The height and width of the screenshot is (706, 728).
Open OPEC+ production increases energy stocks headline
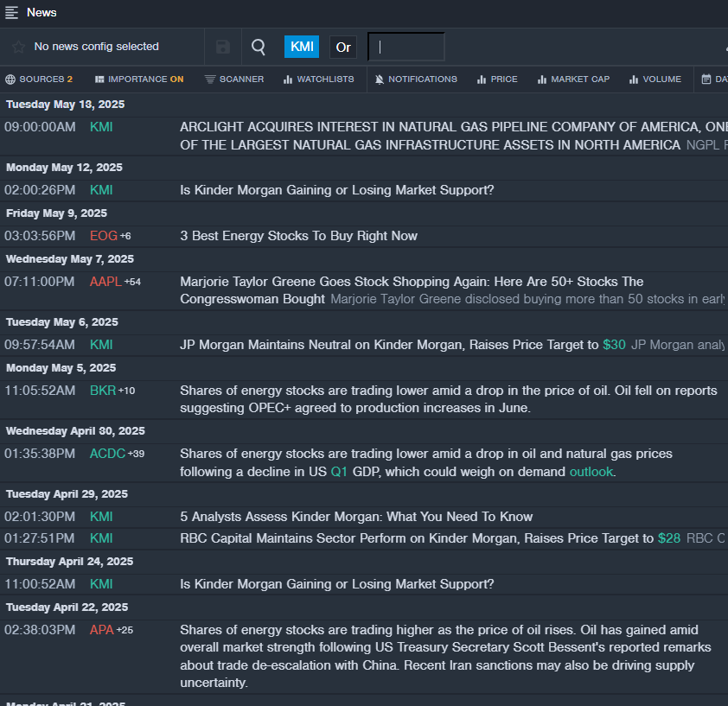pyautogui.click(x=449, y=399)
